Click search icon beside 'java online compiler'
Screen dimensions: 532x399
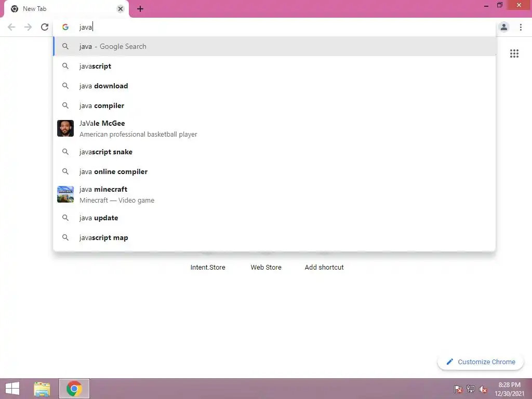coord(65,171)
